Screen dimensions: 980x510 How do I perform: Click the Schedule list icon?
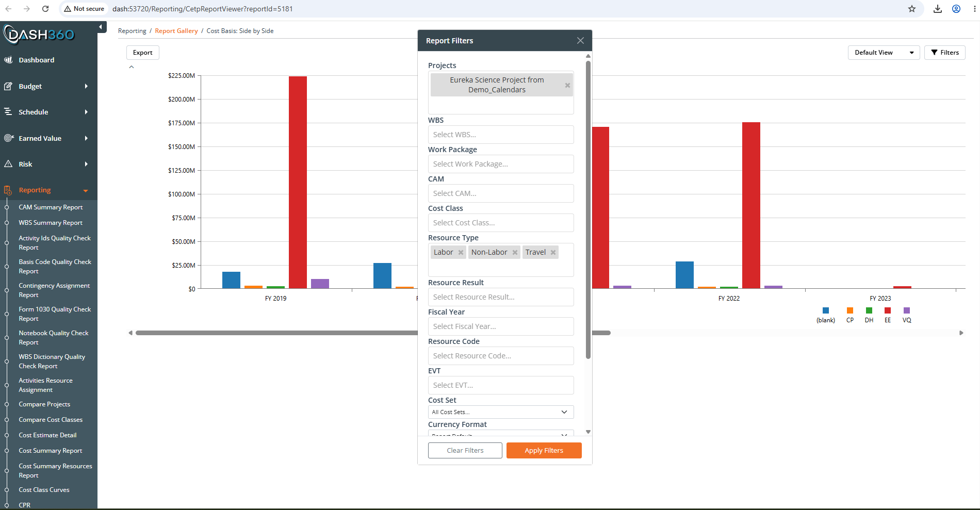(x=8, y=112)
